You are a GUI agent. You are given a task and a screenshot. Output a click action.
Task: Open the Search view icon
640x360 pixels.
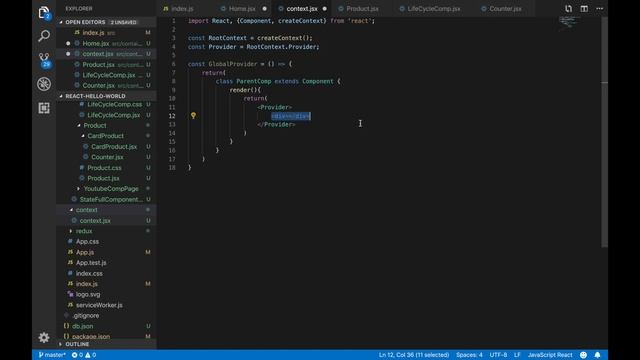44,36
